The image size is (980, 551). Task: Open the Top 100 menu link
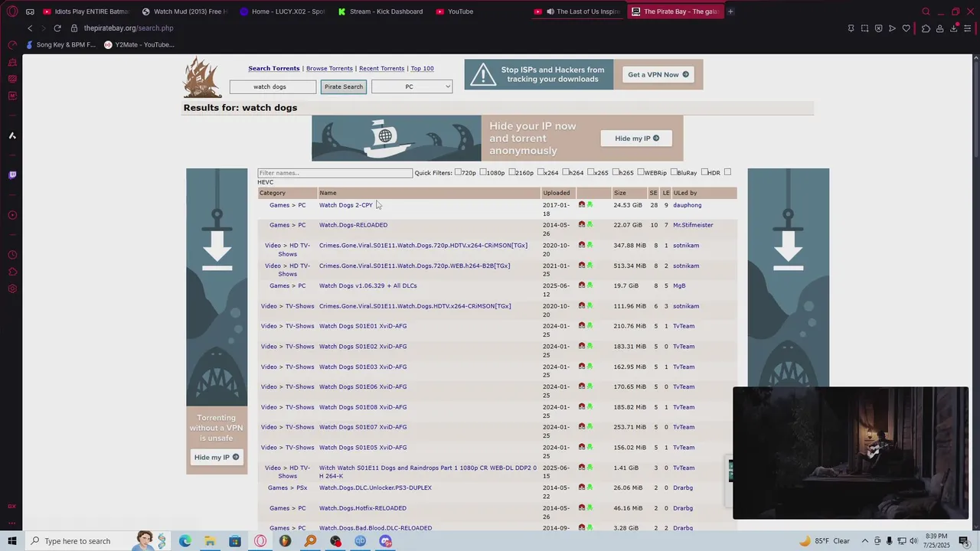(x=422, y=68)
